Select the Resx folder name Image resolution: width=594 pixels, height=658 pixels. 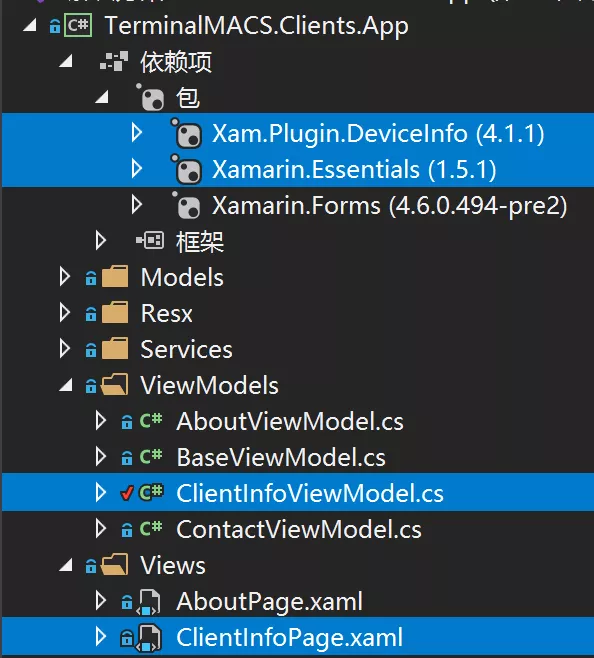click(167, 314)
